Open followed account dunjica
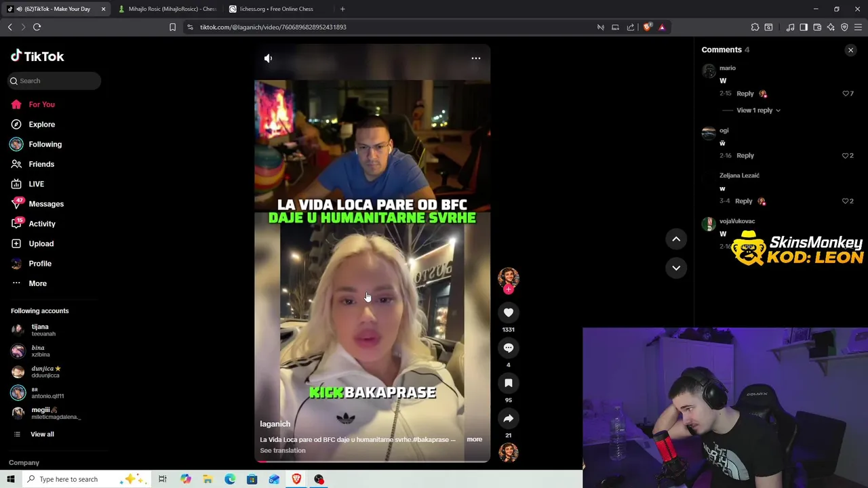868x488 pixels. click(x=45, y=371)
